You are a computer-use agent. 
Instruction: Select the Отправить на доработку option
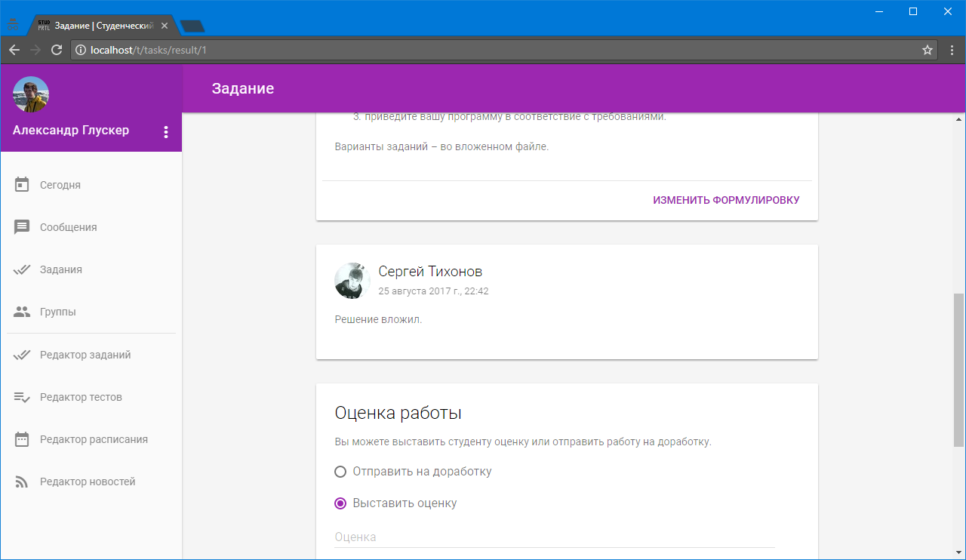(340, 471)
